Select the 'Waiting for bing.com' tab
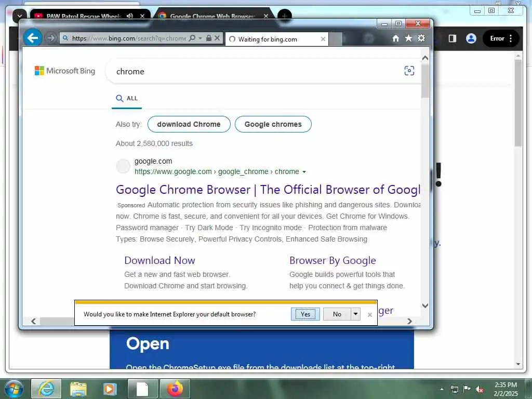The width and height of the screenshot is (532, 399). 277,39
